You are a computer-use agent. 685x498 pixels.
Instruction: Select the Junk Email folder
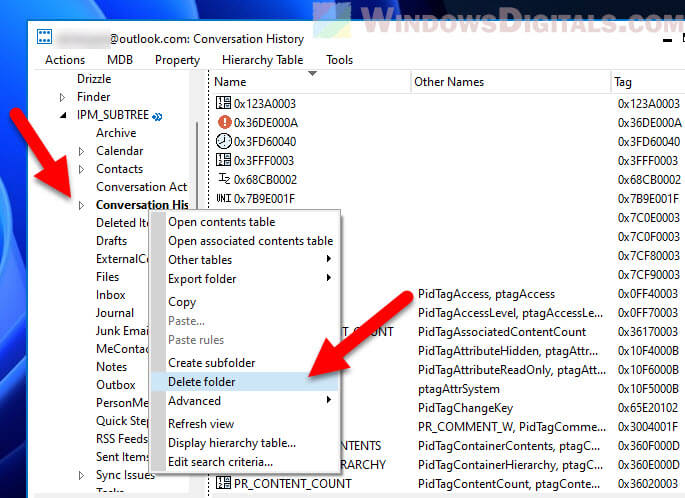coord(122,331)
